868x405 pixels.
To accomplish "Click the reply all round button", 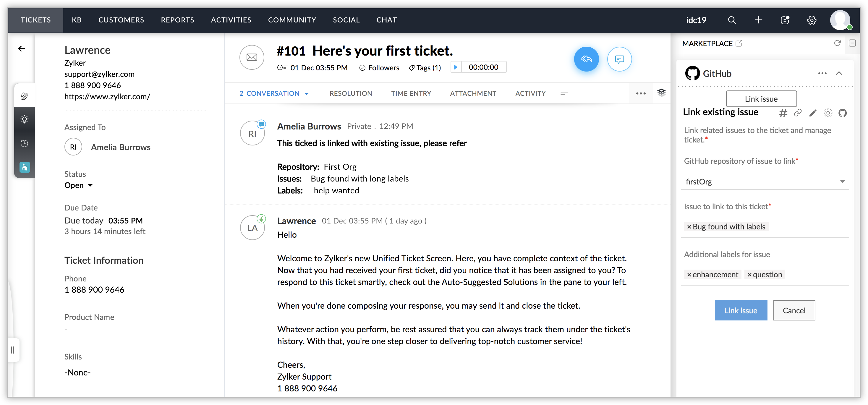I will pyautogui.click(x=586, y=59).
